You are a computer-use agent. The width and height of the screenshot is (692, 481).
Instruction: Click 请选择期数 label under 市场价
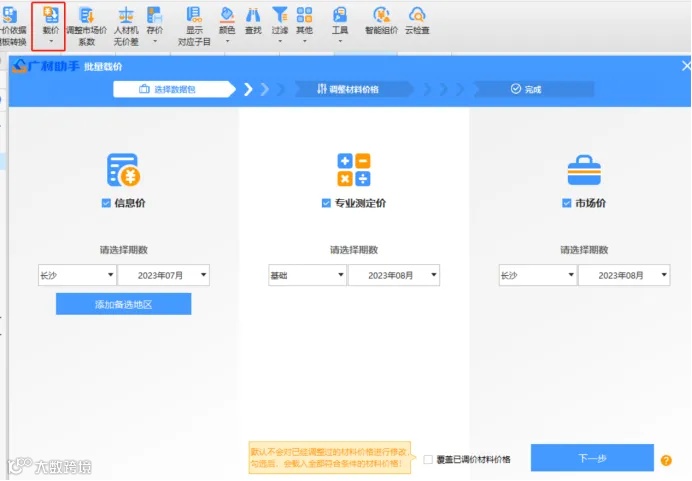click(584, 250)
